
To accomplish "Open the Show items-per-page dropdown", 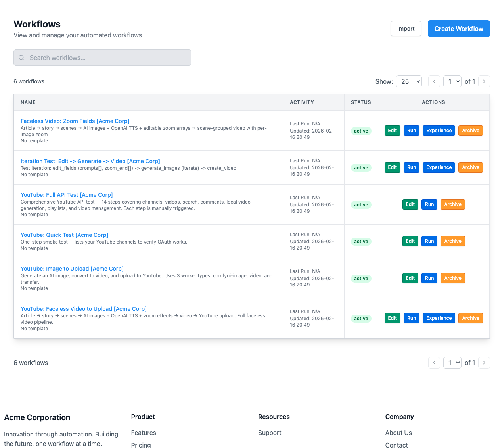I will tap(409, 81).
